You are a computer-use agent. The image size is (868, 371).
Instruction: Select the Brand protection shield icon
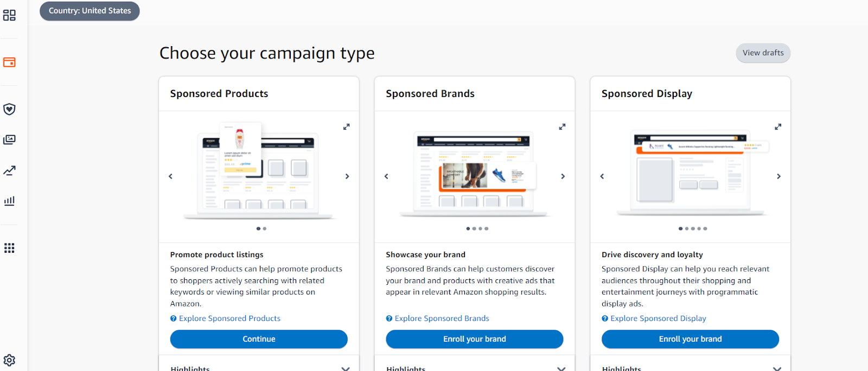(9, 108)
